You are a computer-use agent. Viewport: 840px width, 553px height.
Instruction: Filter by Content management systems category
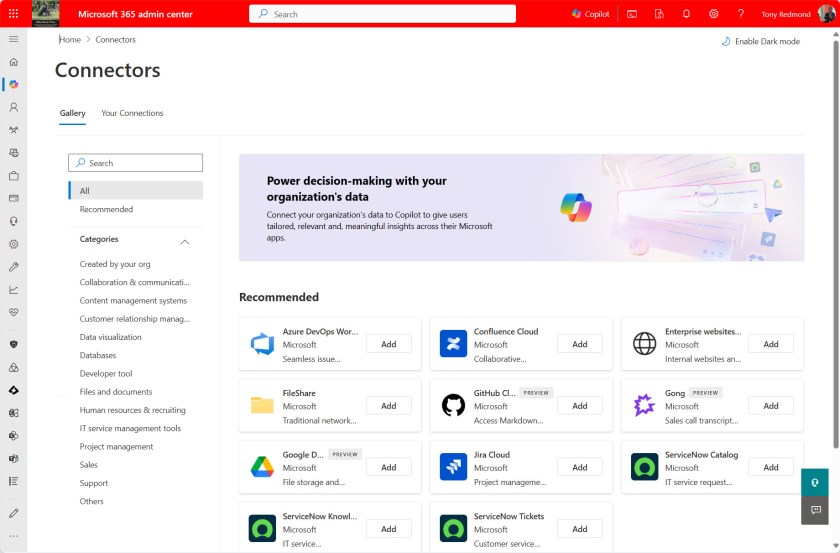click(x=133, y=300)
